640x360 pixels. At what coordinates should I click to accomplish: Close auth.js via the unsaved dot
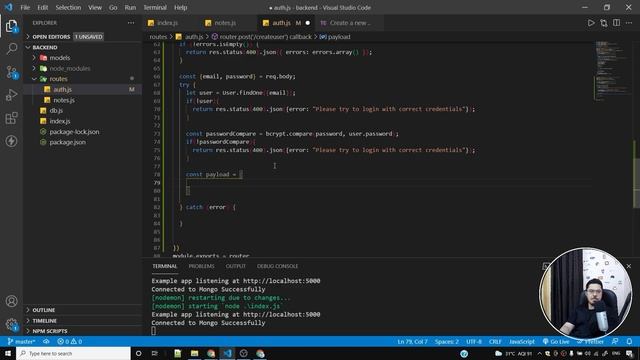pyautogui.click(x=308, y=23)
